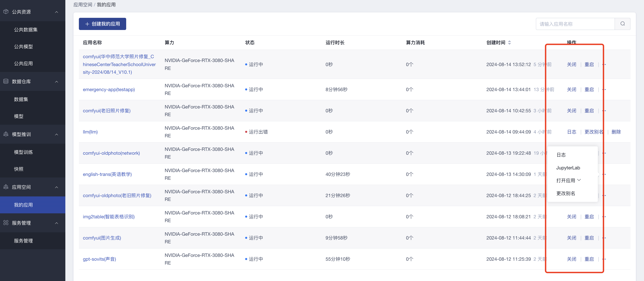Click the 模型推训 sidebar icon

point(6,134)
